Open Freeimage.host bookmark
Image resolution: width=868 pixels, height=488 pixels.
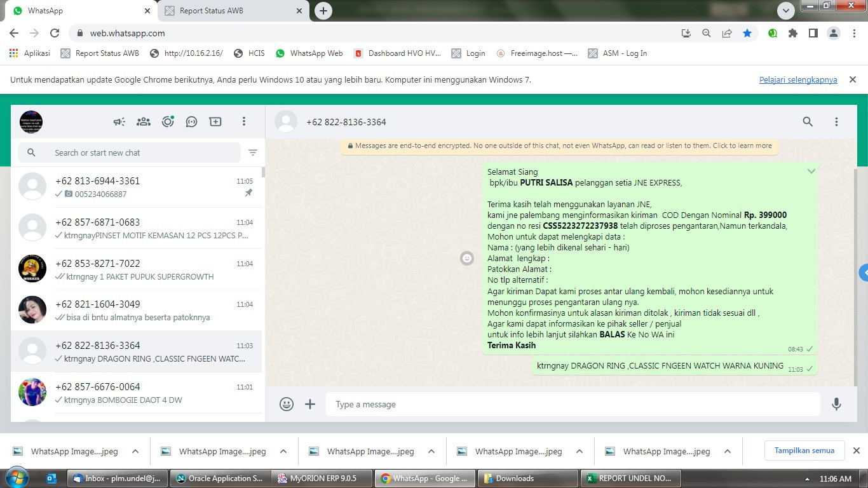(537, 53)
